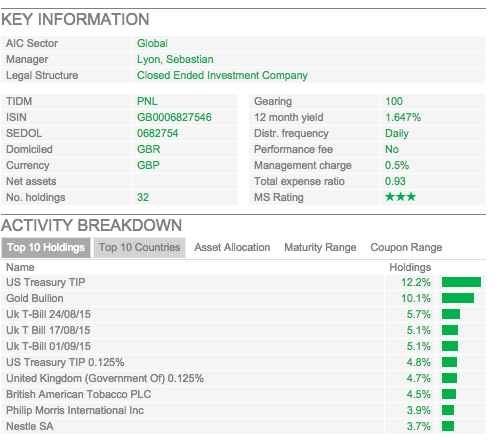This screenshot has height=440, width=499.
Task: Open the Asset Allocation tab
Action: click(x=232, y=247)
